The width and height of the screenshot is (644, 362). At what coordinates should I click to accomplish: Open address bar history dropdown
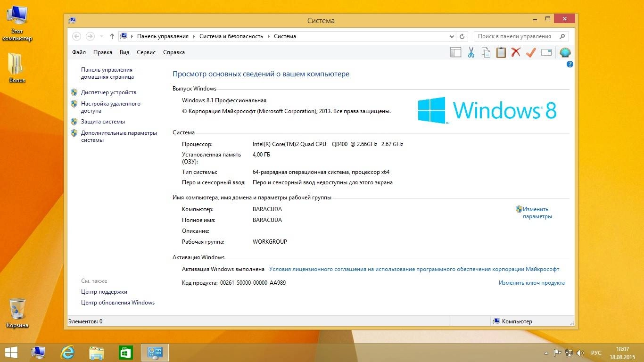point(452,36)
